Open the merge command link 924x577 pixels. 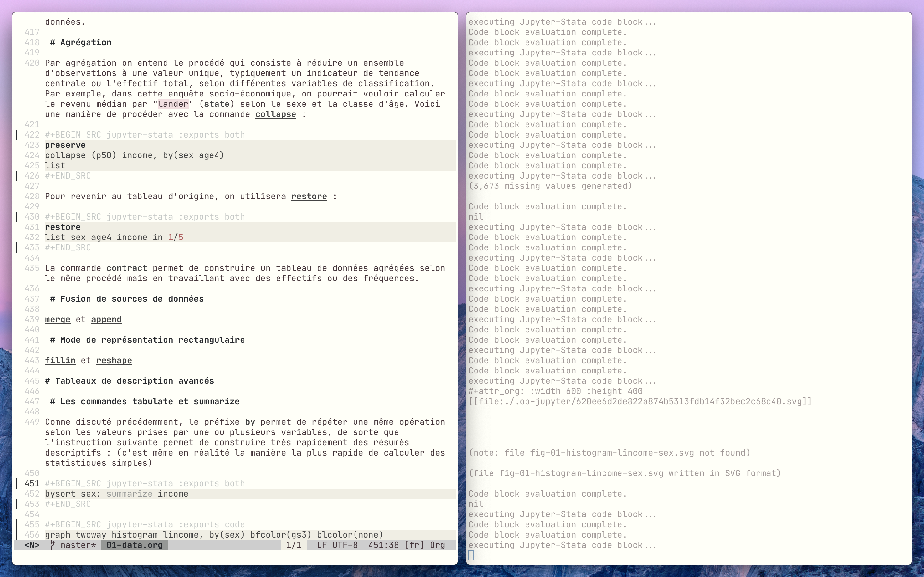[58, 319]
